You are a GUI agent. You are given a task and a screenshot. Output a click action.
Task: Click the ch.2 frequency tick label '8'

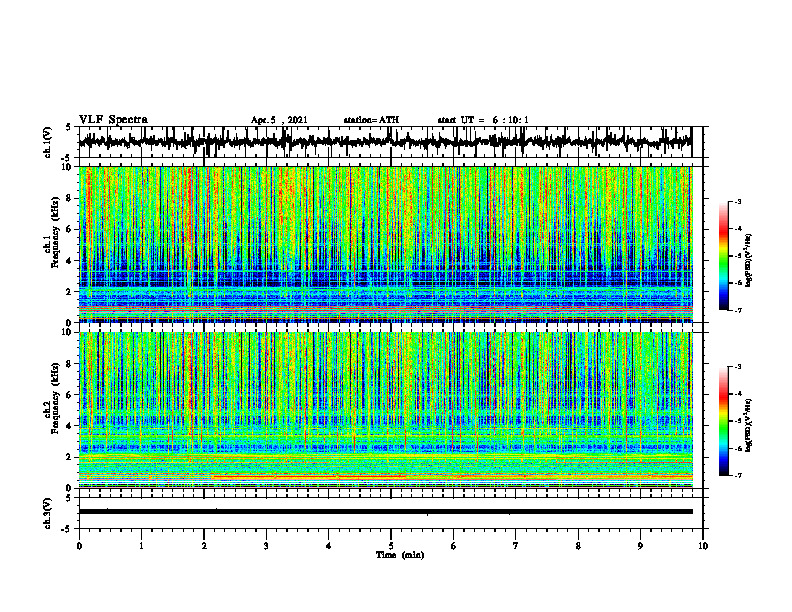(70, 363)
